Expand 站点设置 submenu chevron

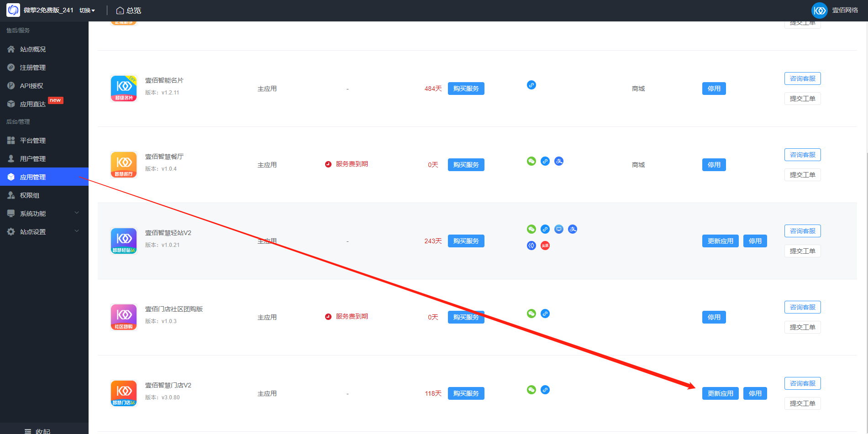pyautogui.click(x=77, y=231)
